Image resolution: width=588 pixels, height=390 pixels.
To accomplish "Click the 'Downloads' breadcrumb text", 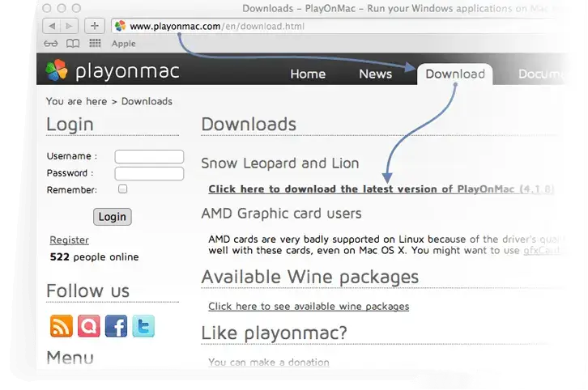I will 147,101.
